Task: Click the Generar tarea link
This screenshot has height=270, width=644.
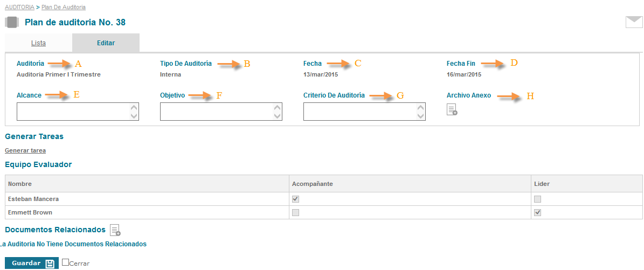Action: (25, 150)
